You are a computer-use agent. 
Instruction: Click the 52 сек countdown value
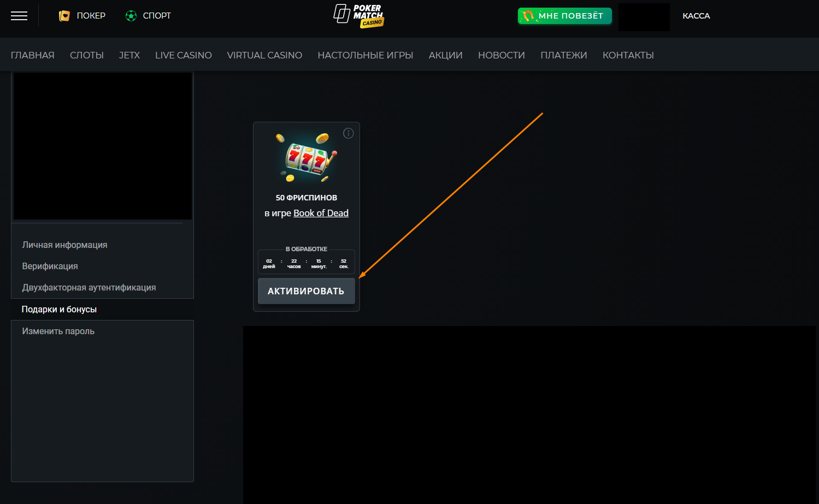click(x=344, y=264)
